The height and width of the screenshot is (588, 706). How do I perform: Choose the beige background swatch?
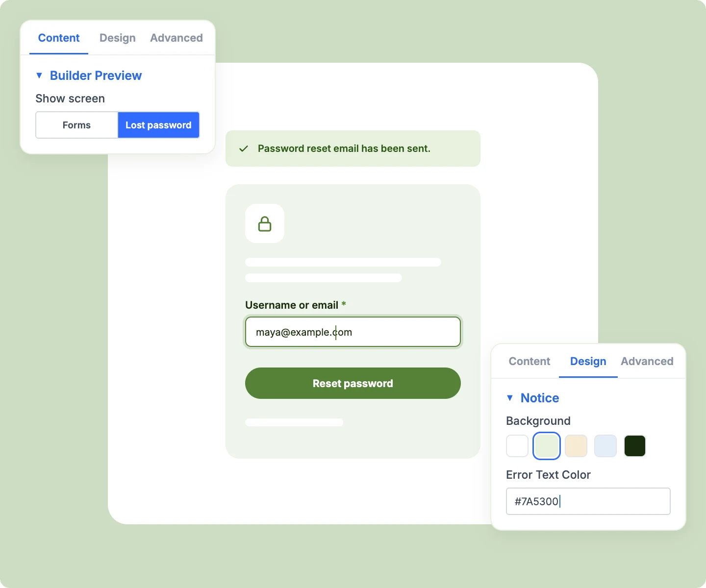tap(576, 446)
